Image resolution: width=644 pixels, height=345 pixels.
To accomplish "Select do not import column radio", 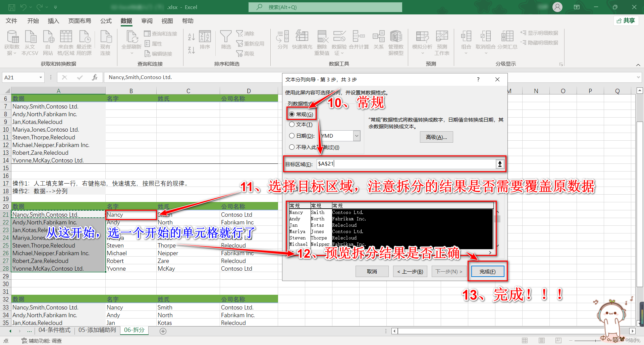I will pos(292,147).
